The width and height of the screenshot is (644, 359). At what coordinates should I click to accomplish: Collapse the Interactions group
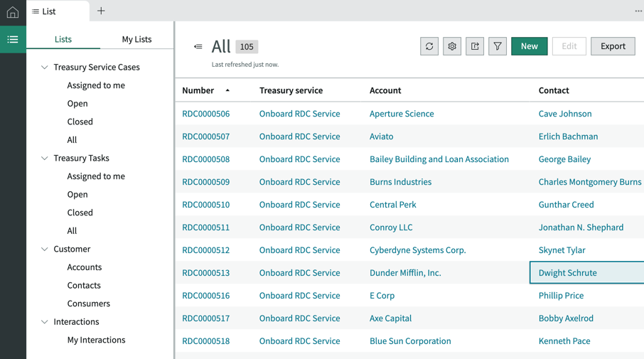click(x=44, y=321)
